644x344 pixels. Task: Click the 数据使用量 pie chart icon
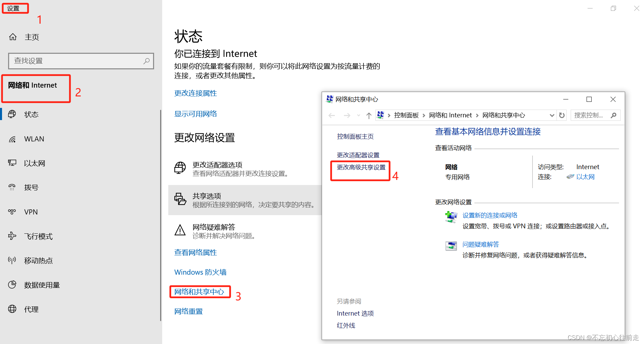pyautogui.click(x=12, y=285)
